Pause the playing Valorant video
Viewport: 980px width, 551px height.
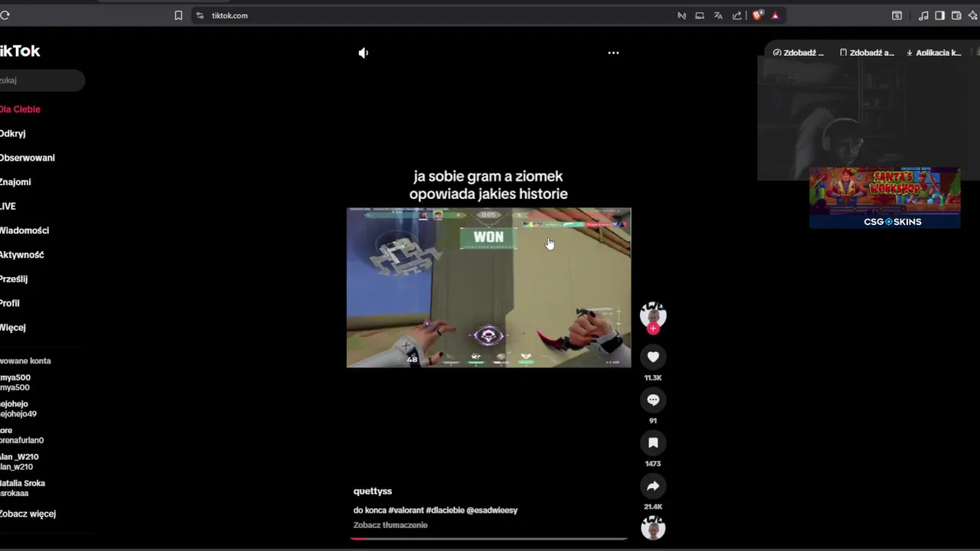coord(488,288)
